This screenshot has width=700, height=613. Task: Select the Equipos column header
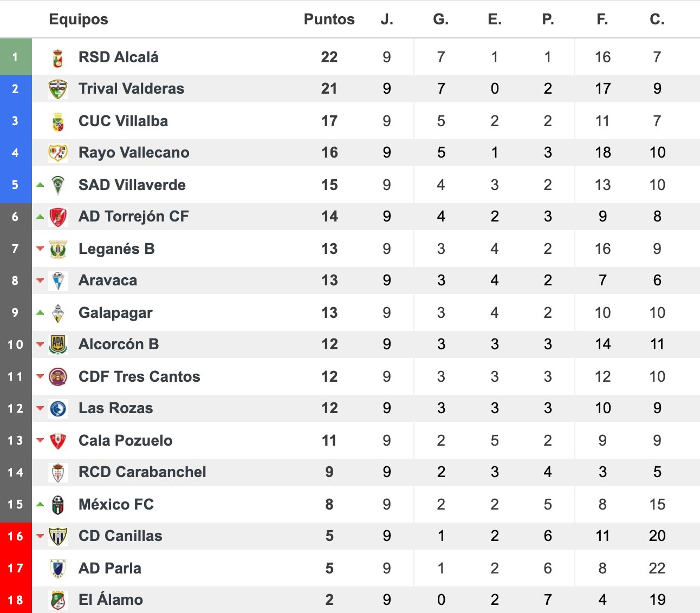[79, 19]
